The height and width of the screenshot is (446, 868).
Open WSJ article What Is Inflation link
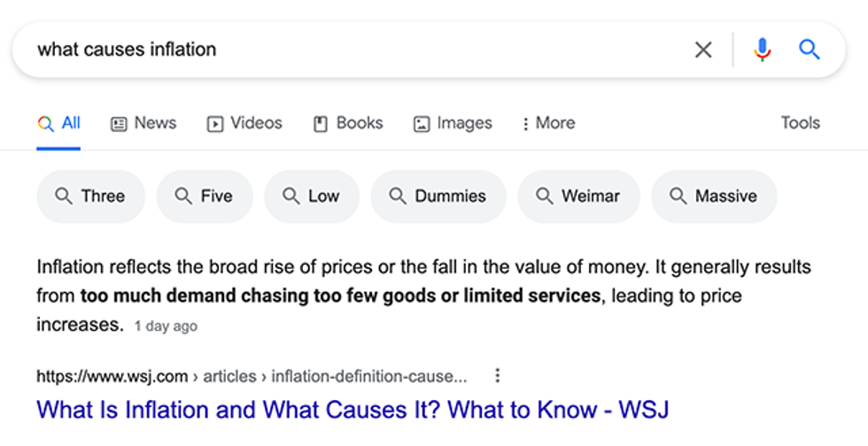pyautogui.click(x=352, y=410)
